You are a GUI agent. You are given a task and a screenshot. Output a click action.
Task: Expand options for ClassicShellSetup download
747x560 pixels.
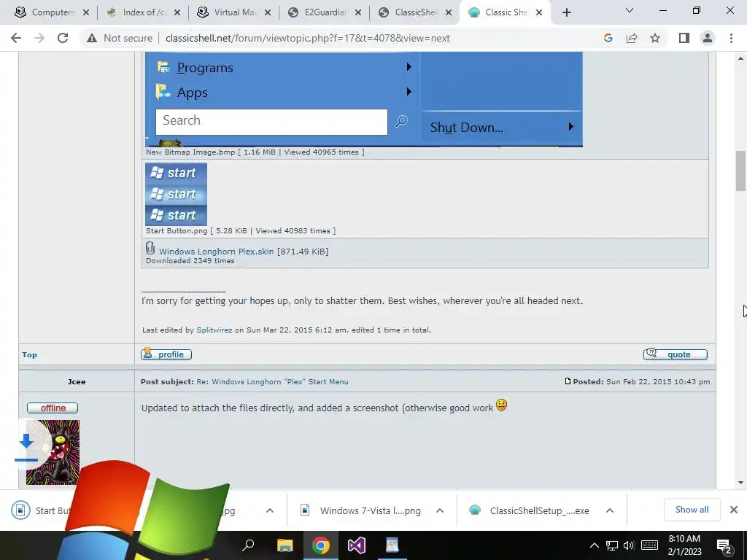pos(609,510)
